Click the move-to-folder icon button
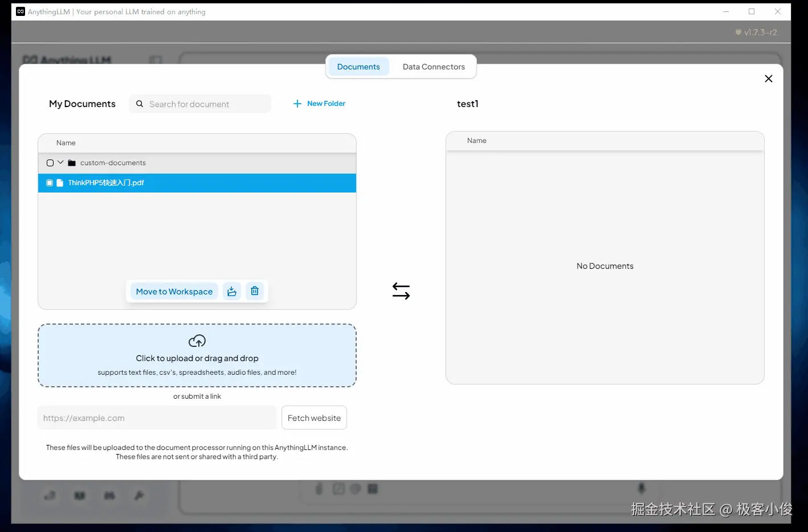808x532 pixels. (232, 292)
